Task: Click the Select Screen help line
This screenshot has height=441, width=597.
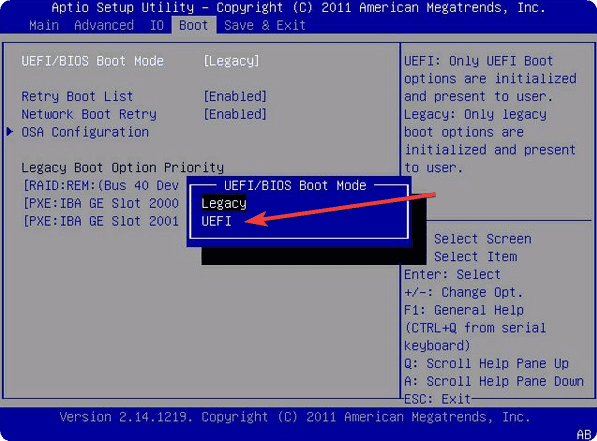Action: pos(482,239)
